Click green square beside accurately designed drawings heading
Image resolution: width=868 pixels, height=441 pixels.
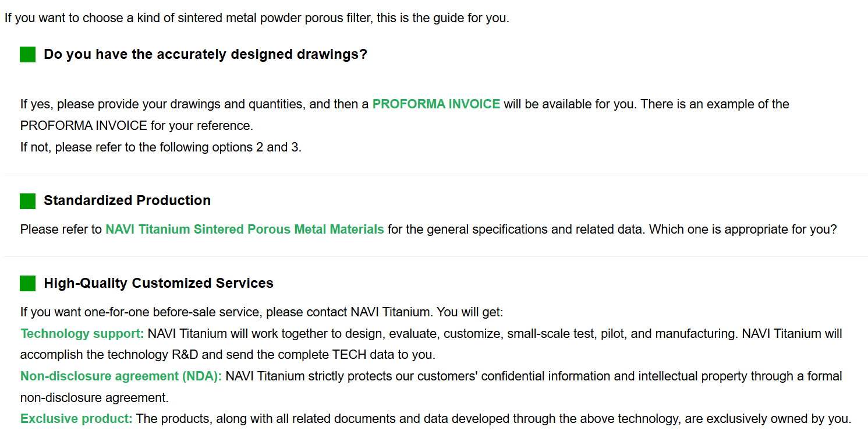(x=27, y=55)
